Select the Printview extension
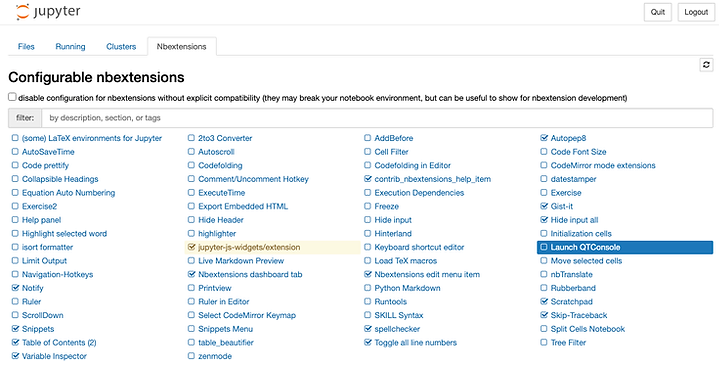This screenshot has height=371, width=719. 215,288
